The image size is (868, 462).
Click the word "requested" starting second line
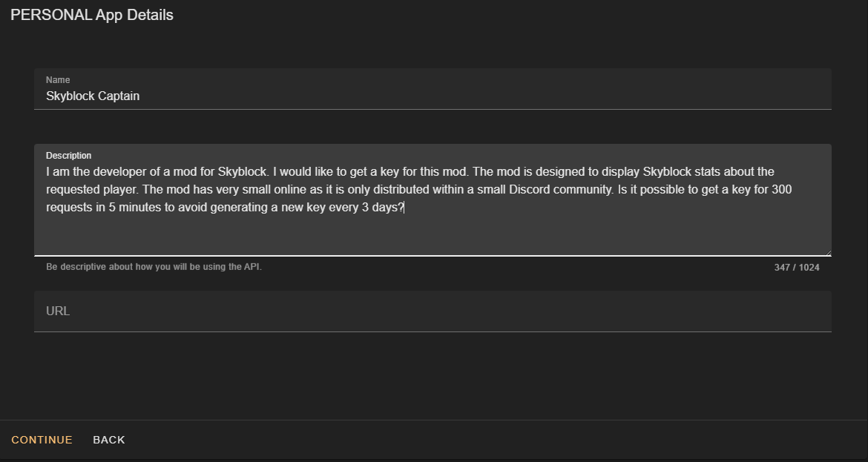click(x=73, y=190)
